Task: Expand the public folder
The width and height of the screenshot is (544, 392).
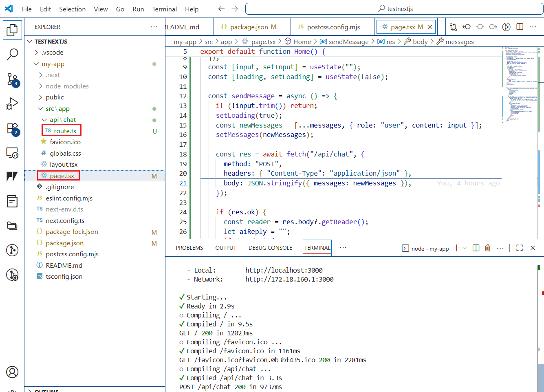Action: (95, 97)
